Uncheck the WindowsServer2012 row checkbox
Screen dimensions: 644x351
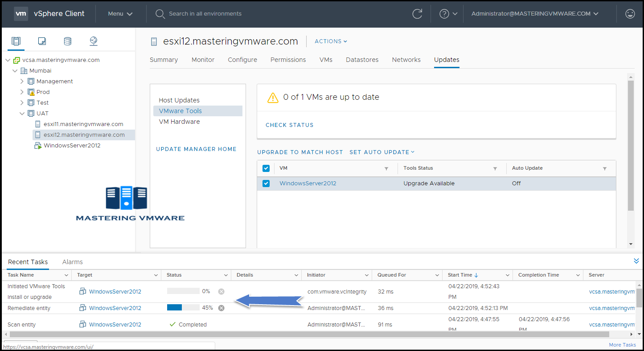click(x=266, y=184)
